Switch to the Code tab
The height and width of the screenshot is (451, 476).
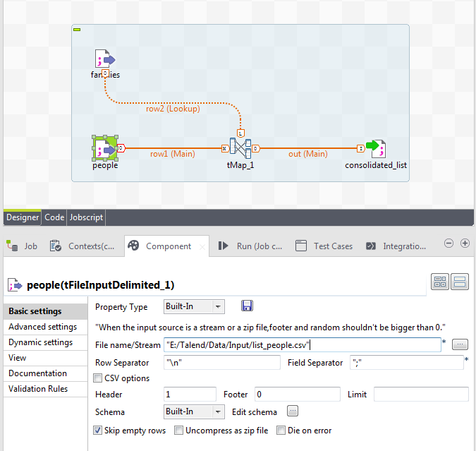(x=54, y=217)
